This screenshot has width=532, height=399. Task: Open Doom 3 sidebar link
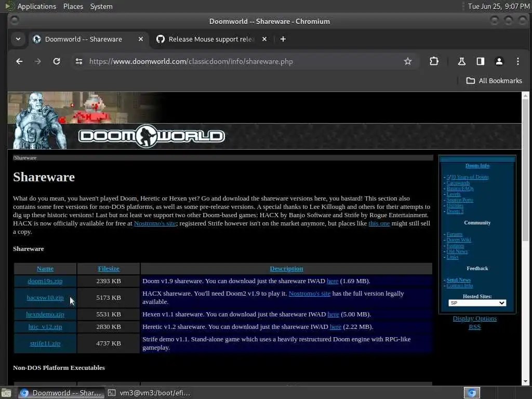point(455,211)
